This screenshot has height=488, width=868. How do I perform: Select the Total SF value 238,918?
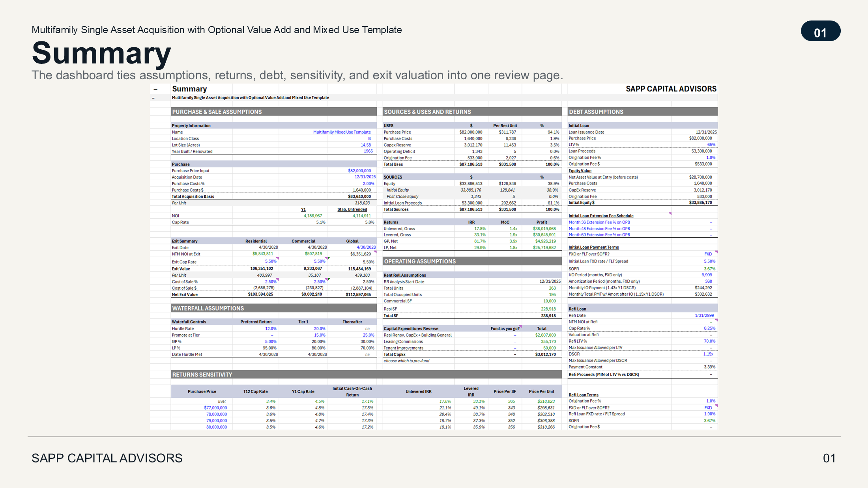pyautogui.click(x=548, y=316)
